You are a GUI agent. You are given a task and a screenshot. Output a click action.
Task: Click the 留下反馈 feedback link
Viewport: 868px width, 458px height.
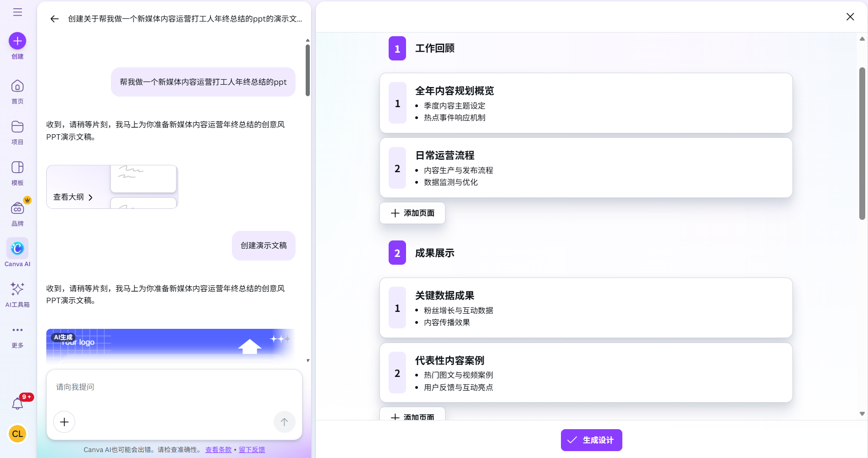coord(252,449)
